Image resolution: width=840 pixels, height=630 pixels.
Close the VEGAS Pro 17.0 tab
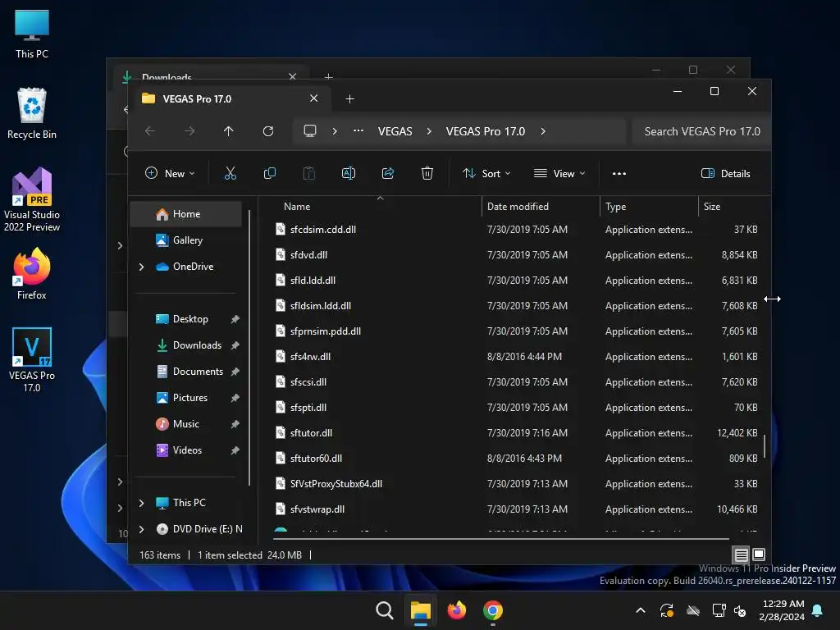[x=314, y=98]
